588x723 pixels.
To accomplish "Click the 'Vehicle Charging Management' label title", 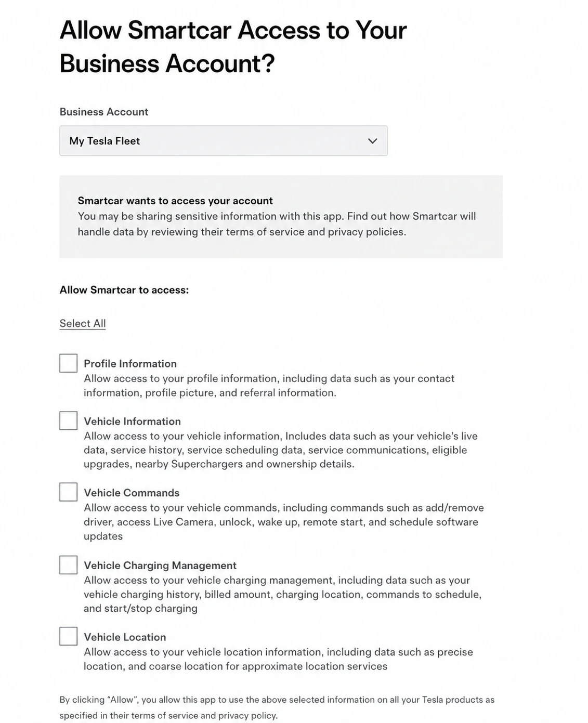I will coord(160,566).
